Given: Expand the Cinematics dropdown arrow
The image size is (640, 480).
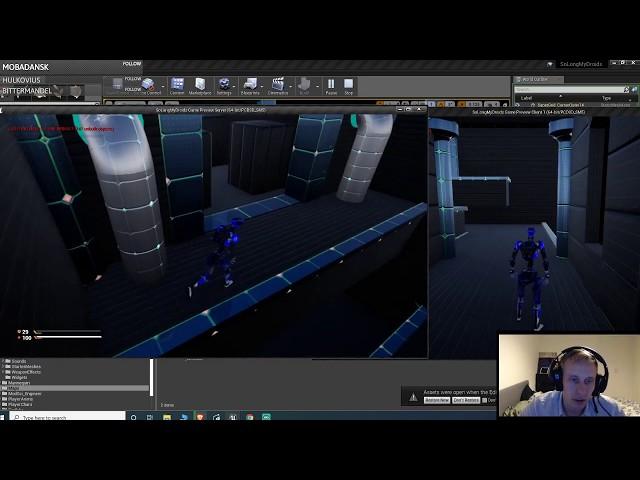Looking at the screenshot, I should (291, 87).
